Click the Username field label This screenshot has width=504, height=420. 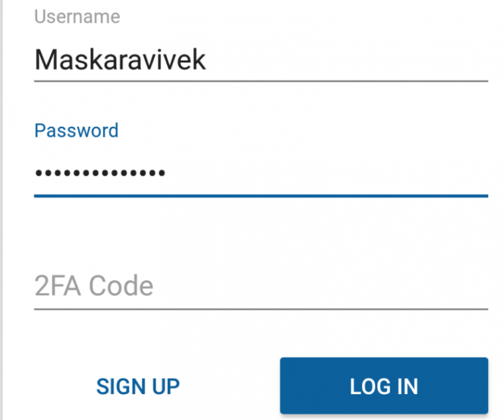(77, 17)
